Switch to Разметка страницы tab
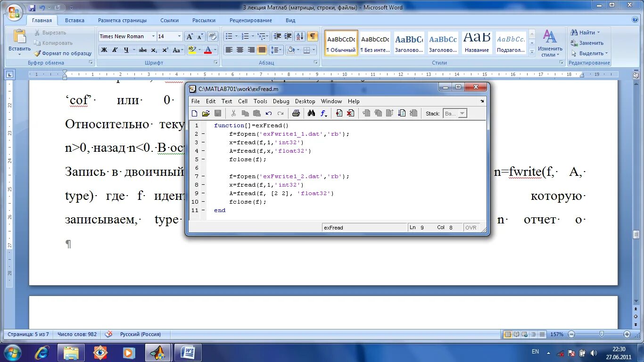This screenshot has width=644, height=362. (122, 20)
